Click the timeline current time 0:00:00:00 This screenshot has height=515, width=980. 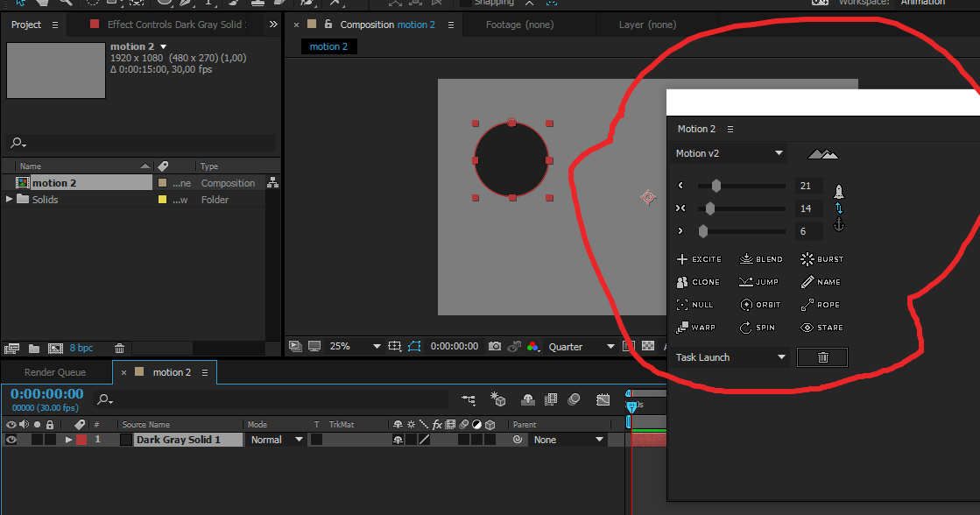coord(47,394)
